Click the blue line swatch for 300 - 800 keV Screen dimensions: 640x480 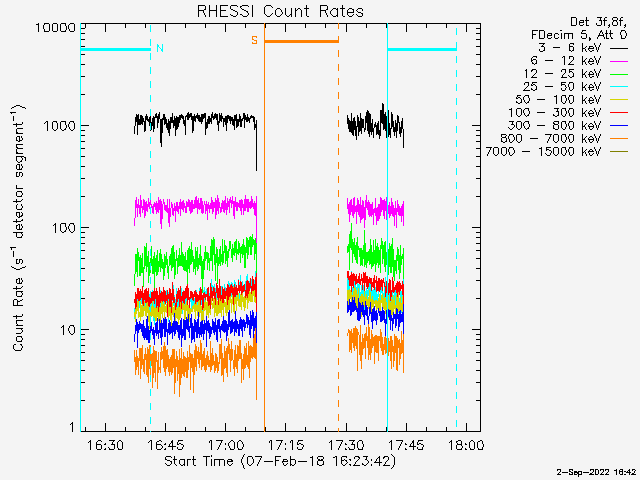[619, 126]
